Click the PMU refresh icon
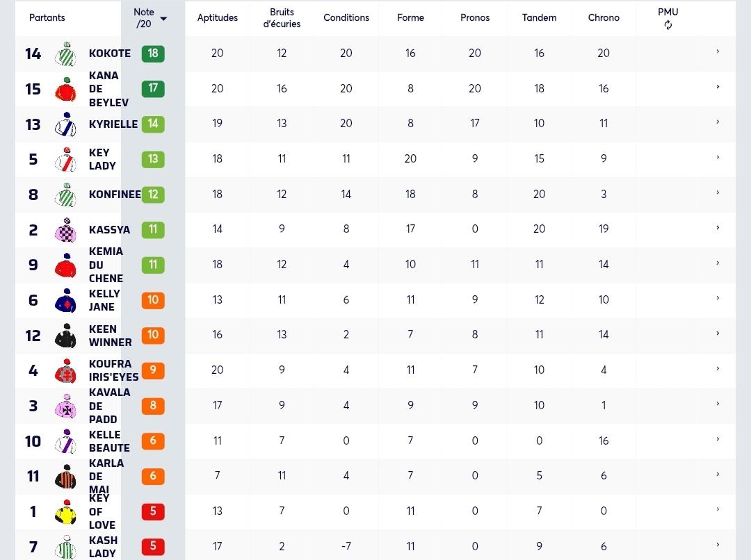Screen dimensions: 751x560 pos(668,26)
